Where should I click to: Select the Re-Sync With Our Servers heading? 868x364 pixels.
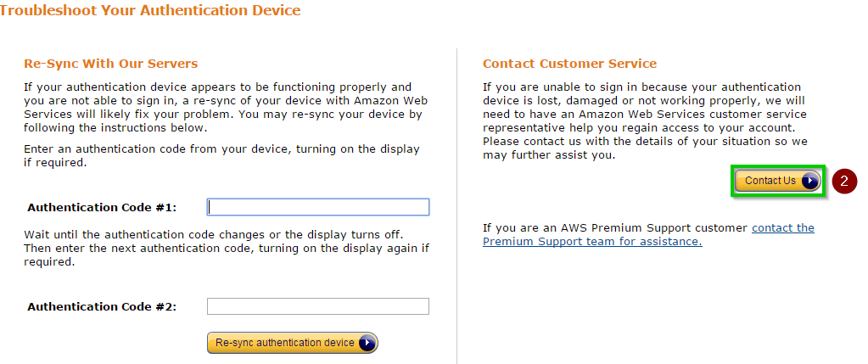coord(111,64)
